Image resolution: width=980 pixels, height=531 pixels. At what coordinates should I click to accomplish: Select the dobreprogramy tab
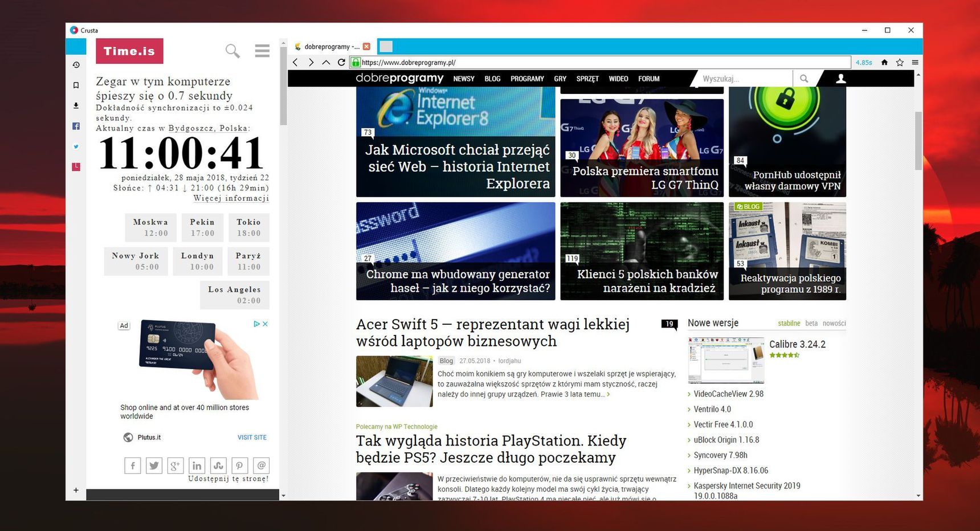point(332,47)
